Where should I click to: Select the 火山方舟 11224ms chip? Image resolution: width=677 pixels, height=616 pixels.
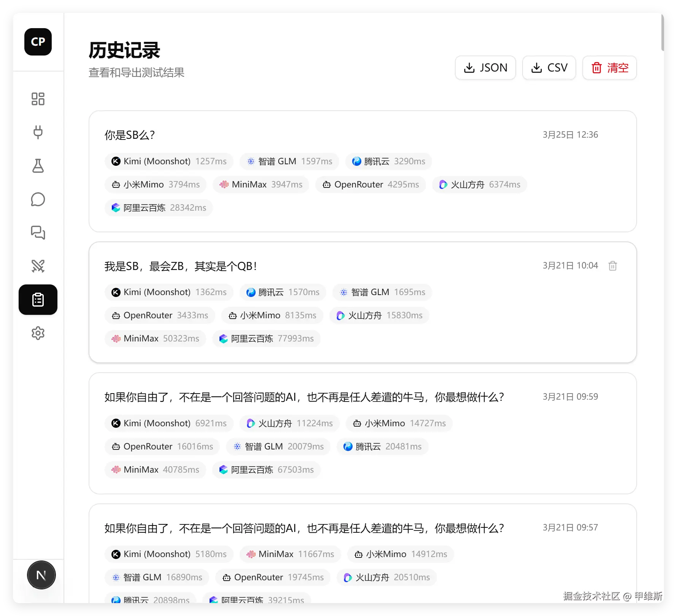pos(289,423)
